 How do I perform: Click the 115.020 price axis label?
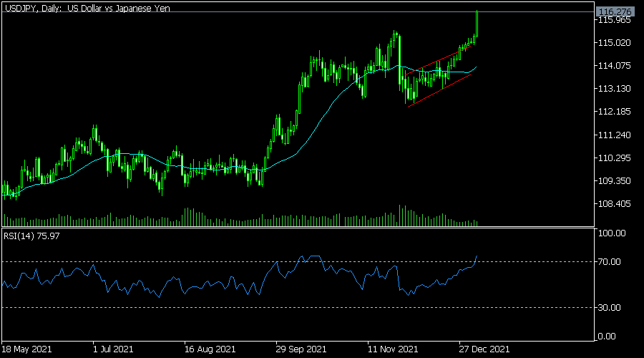tap(615, 43)
